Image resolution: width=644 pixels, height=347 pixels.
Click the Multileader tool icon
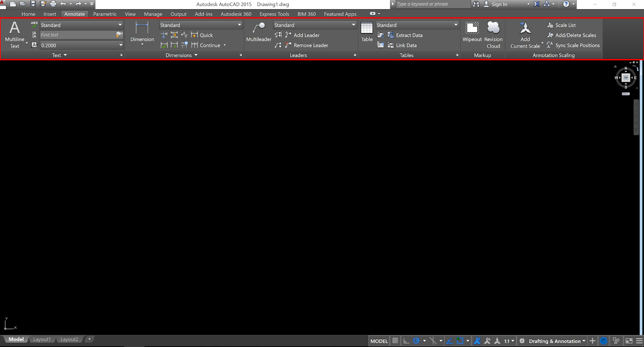[x=259, y=28]
